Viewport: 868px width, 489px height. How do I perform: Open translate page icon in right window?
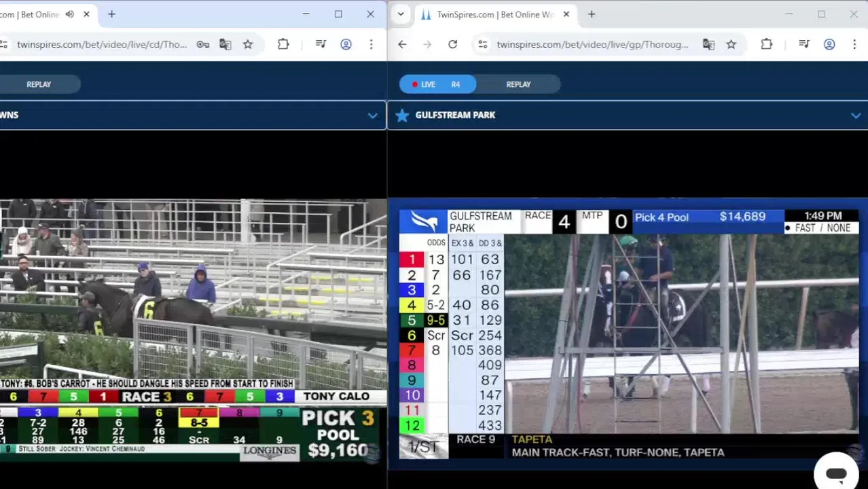coord(708,44)
